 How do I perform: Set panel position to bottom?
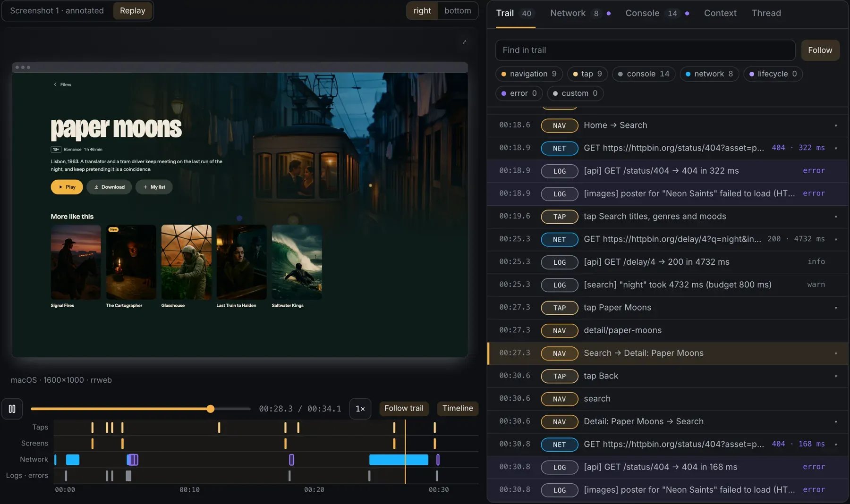click(x=458, y=10)
